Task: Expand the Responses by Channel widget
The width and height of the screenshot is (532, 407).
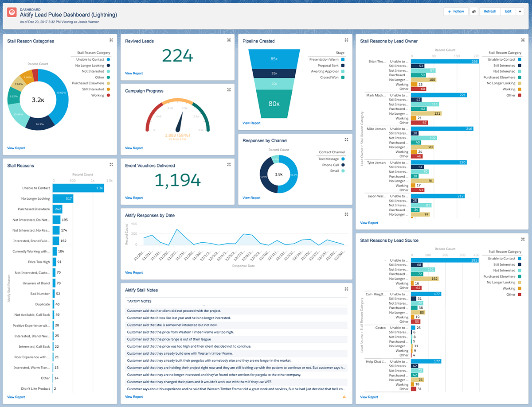Action: 346,140
